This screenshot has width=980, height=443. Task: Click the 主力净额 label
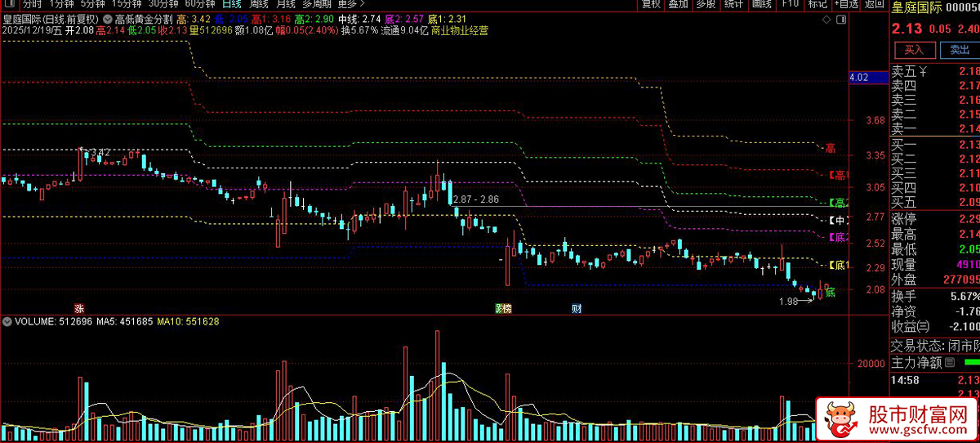[916, 362]
